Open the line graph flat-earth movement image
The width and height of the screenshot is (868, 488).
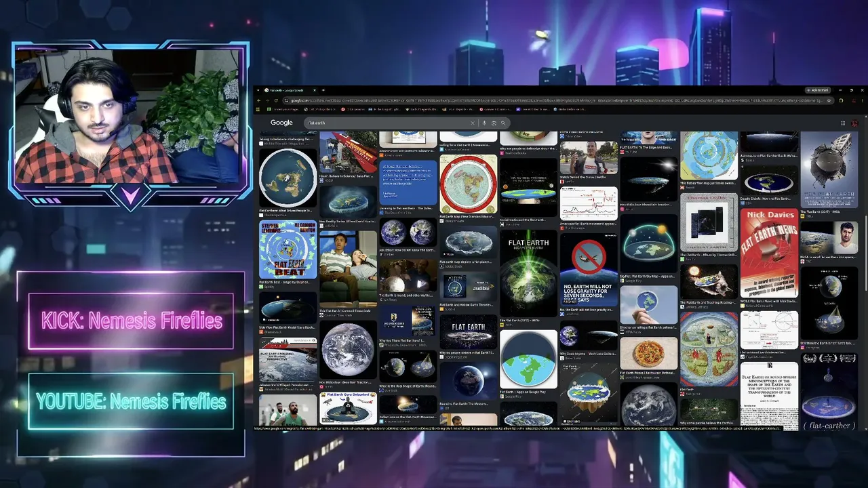(x=589, y=203)
